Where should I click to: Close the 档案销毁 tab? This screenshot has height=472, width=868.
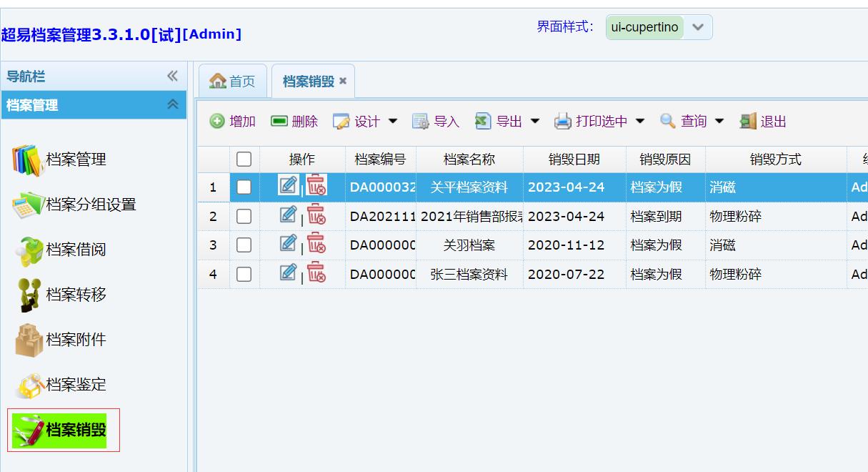pos(343,82)
